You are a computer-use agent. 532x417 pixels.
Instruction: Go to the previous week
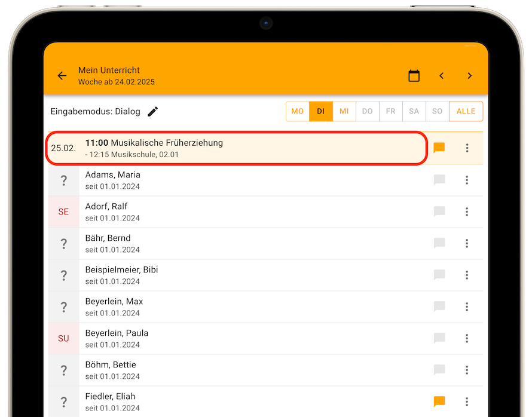point(441,76)
